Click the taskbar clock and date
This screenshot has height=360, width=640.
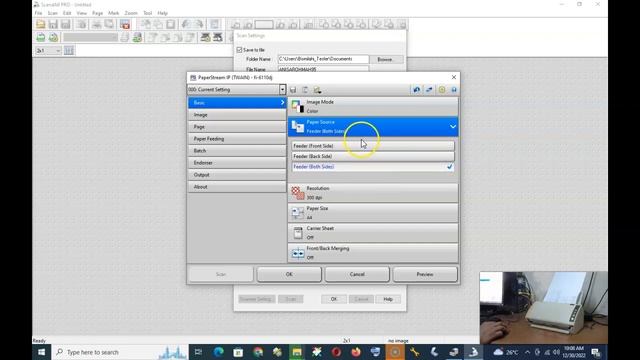pos(573,352)
